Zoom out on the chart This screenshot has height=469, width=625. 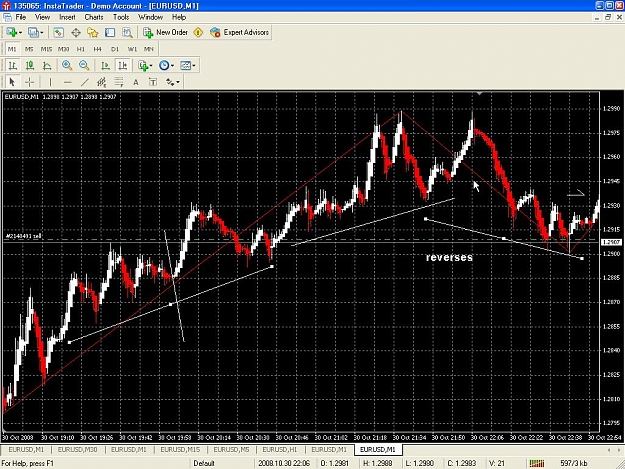coord(84,65)
